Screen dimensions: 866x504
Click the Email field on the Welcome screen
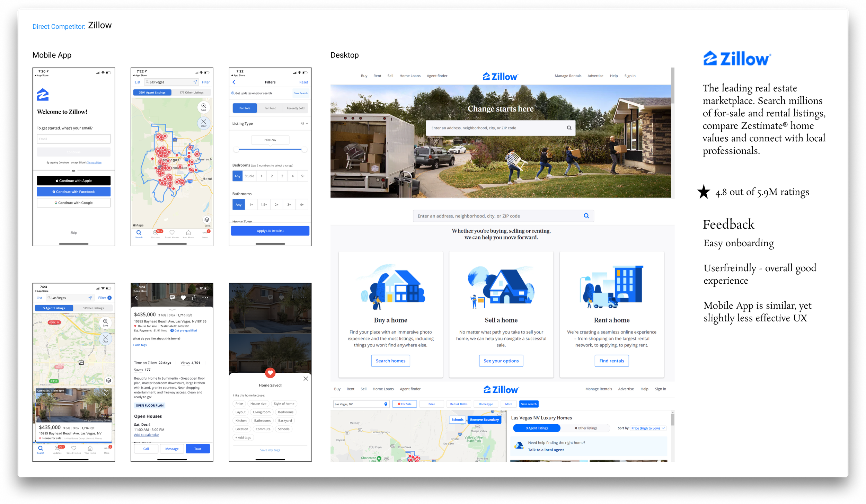pyautogui.click(x=74, y=139)
